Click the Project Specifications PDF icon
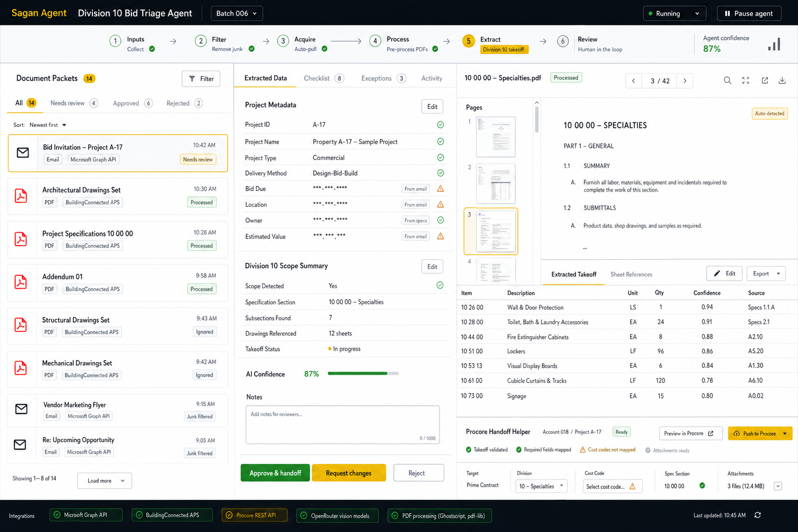 click(x=21, y=239)
